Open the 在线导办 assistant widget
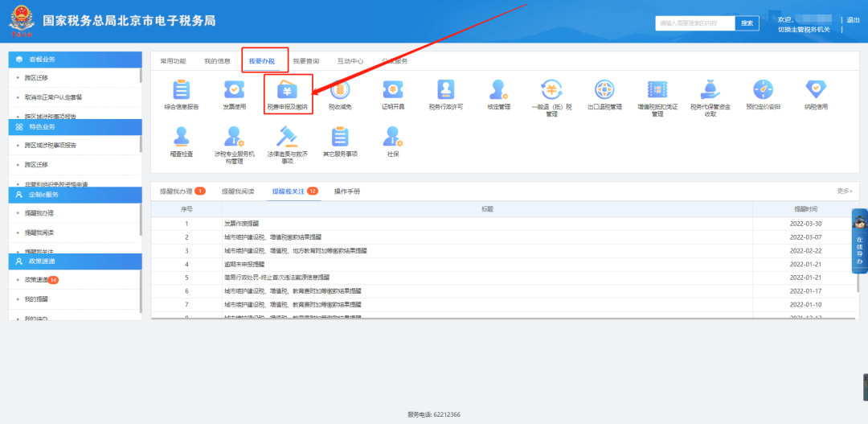This screenshot has width=868, height=424. (859, 241)
